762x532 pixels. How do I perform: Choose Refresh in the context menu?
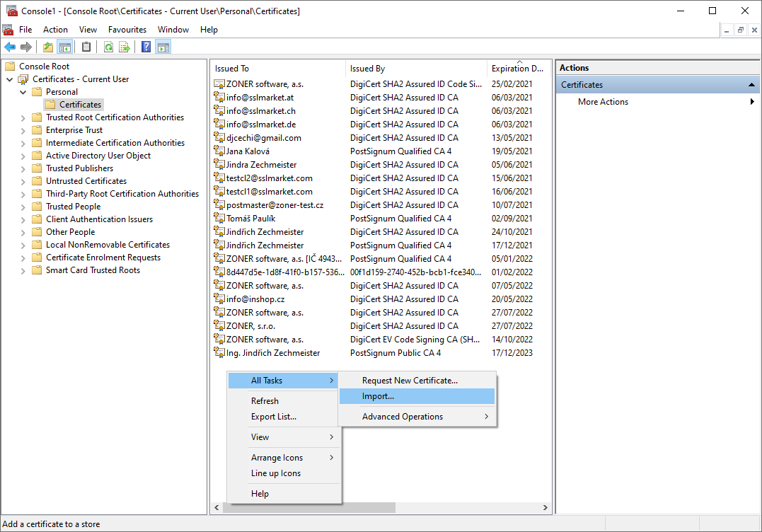pos(283,401)
